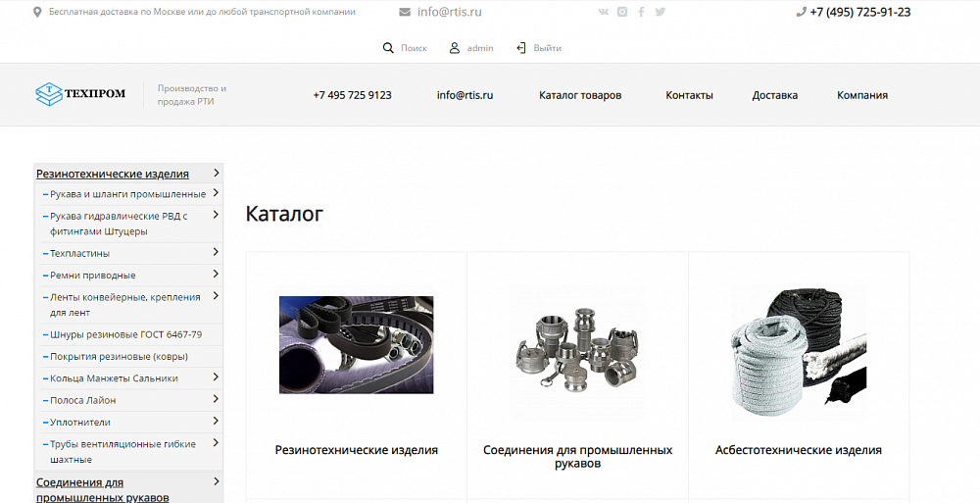Click info@rtis.ru in the main navigation
Viewport: 980px width, 503px height.
[x=465, y=95]
